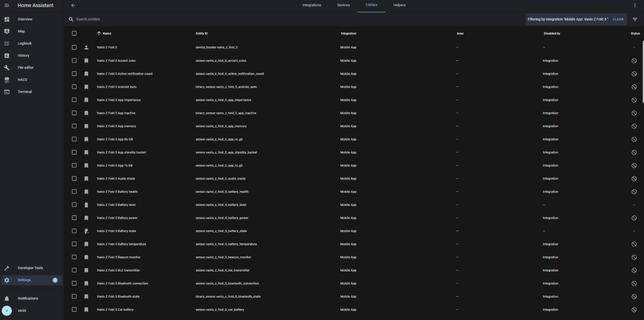This screenshot has height=320, width=644.
Task: Open HACS from the sidebar
Action: [x=22, y=80]
